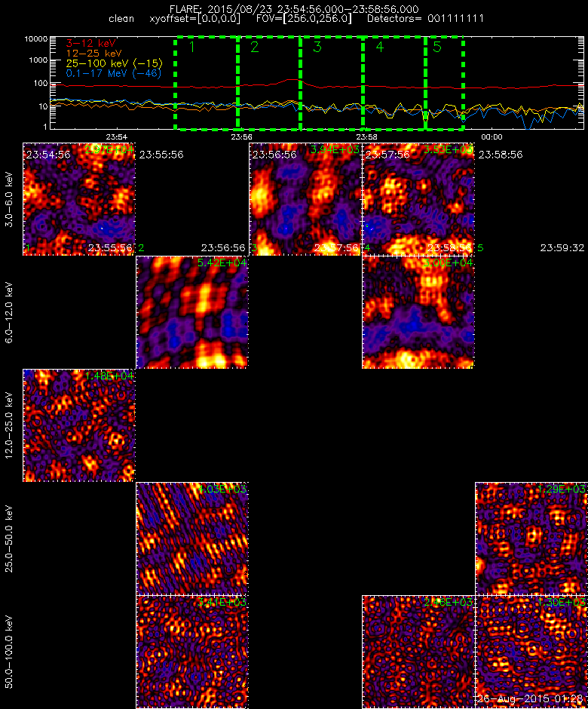
Task: Click the 'clean' label in the header
Action: [121, 19]
